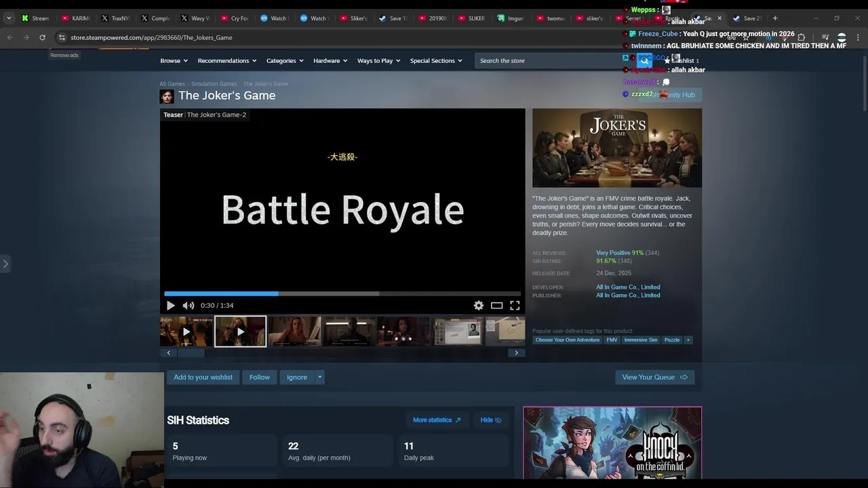
Task: Reload the page in the browser
Action: (42, 37)
